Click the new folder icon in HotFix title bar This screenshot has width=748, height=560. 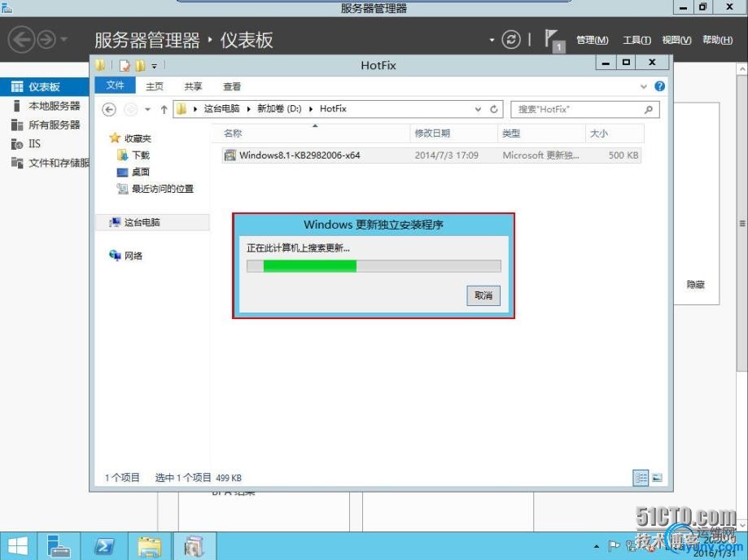140,65
